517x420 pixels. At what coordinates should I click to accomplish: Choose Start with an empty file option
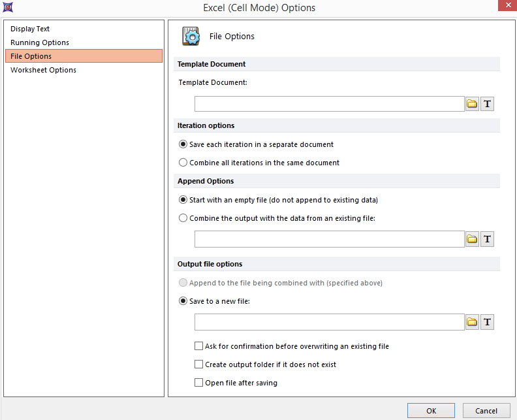tap(183, 200)
